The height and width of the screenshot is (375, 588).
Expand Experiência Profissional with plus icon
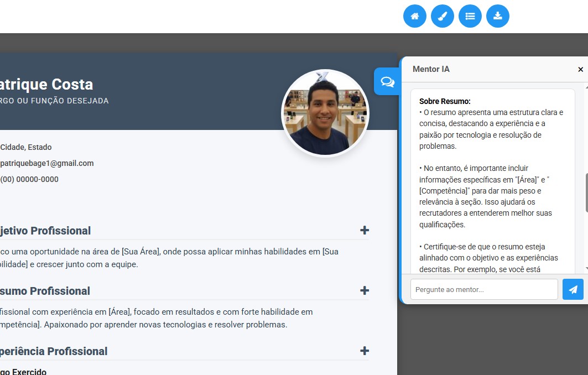click(x=364, y=351)
